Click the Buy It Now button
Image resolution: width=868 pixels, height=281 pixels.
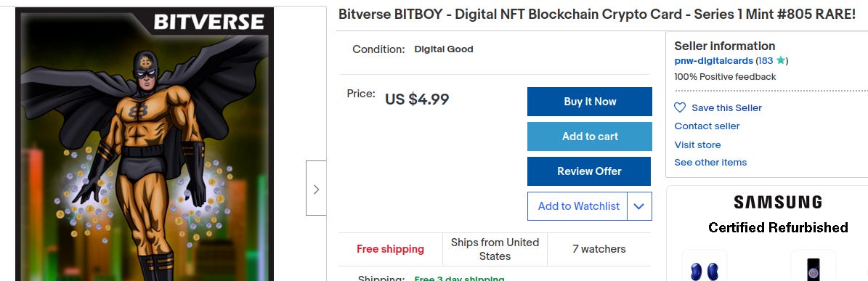(590, 102)
